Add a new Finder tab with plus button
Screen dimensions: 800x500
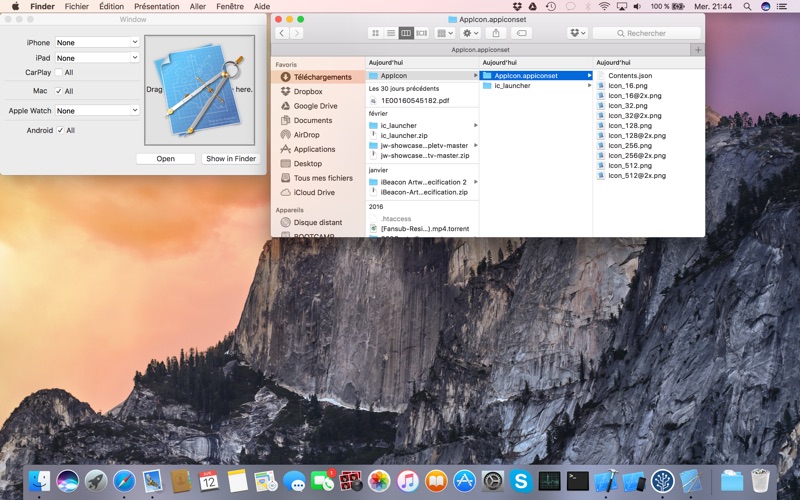click(x=698, y=49)
